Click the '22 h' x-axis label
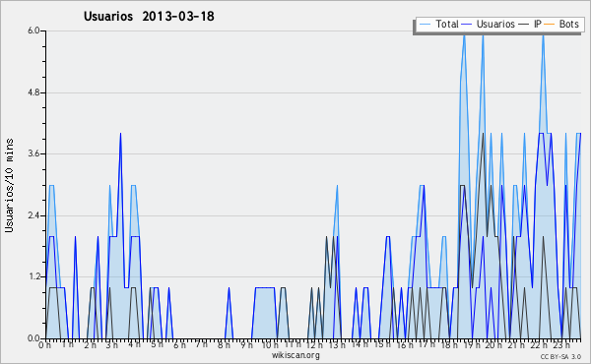This screenshot has width=591, height=364. (539, 344)
